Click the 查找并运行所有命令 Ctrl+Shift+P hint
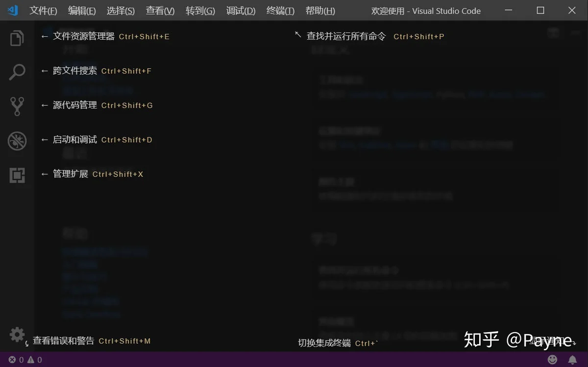This screenshot has width=588, height=367. click(369, 36)
